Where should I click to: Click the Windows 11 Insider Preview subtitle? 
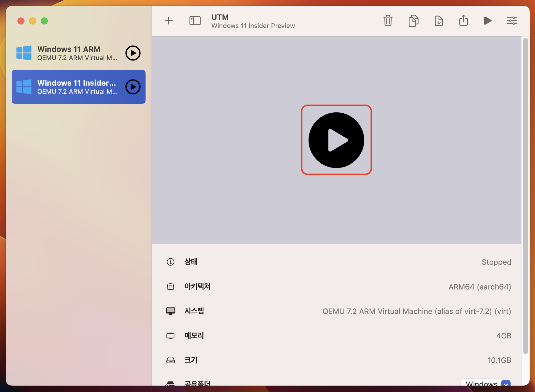coord(253,26)
